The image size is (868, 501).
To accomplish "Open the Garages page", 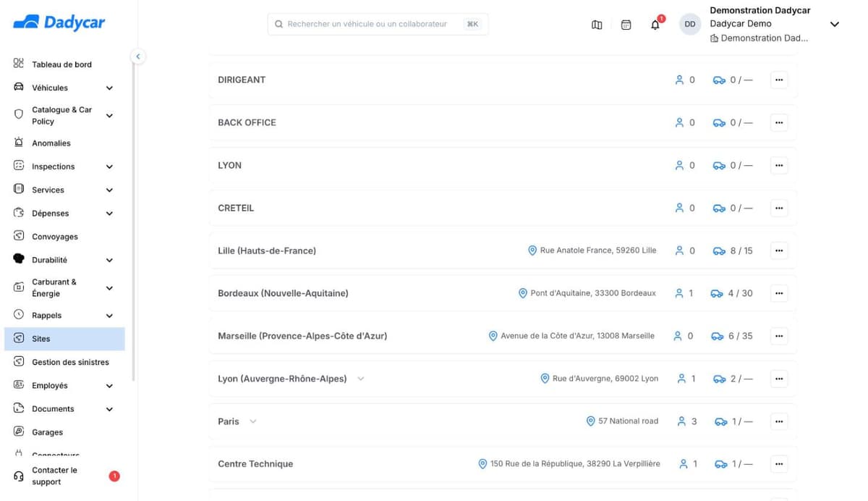I will [47, 432].
